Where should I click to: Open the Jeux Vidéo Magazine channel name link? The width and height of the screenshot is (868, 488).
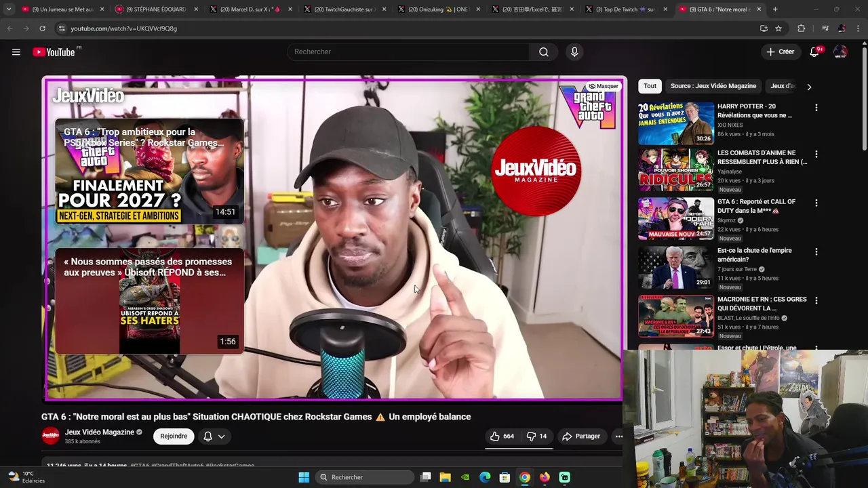pos(100,432)
